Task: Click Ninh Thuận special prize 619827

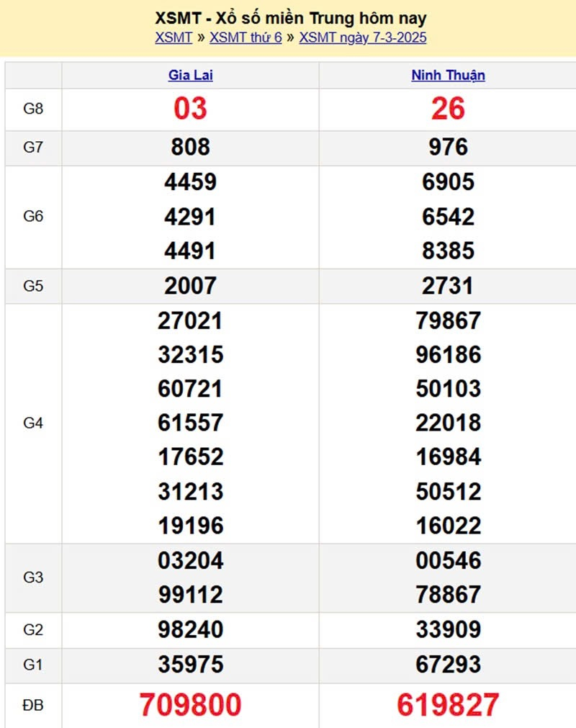Action: pyautogui.click(x=448, y=705)
